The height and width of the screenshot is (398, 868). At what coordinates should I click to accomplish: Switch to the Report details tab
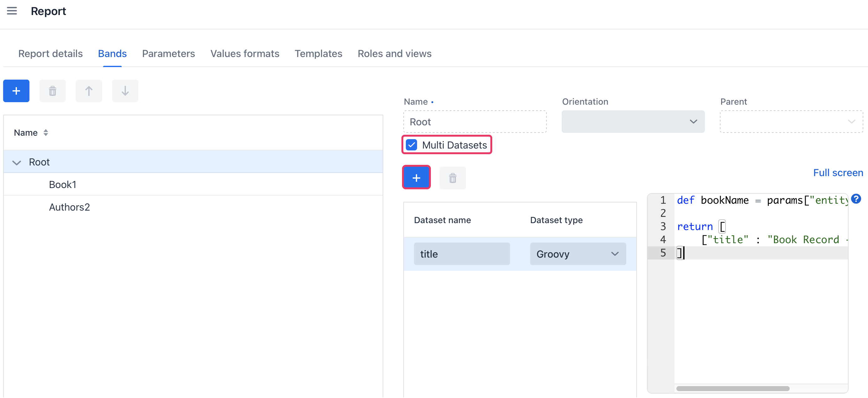pyautogui.click(x=50, y=54)
